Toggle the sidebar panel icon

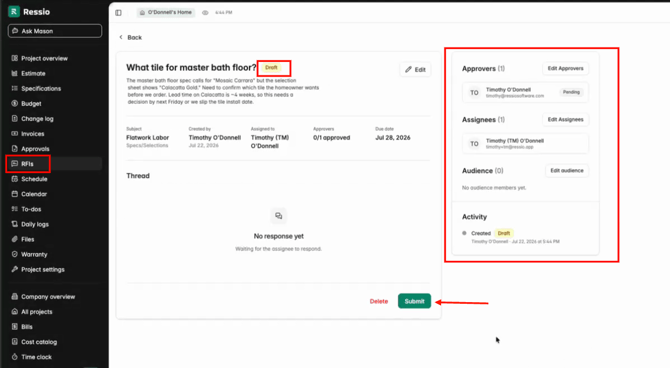118,13
